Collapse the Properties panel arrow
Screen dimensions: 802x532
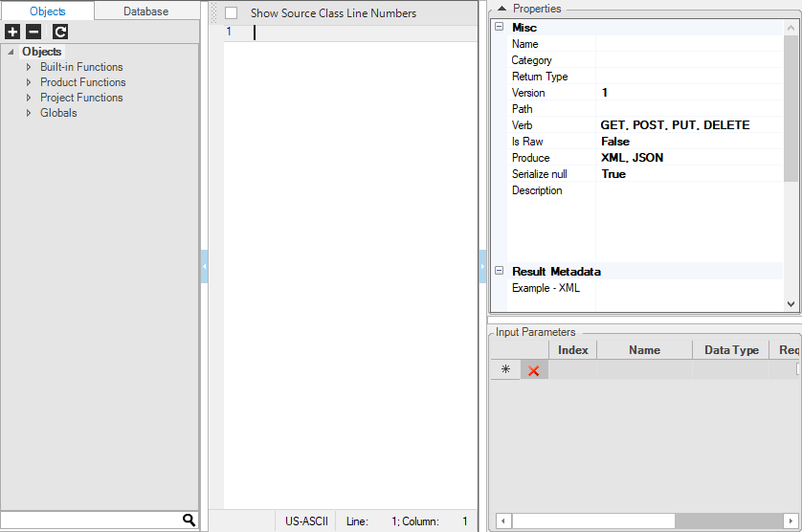[501, 9]
